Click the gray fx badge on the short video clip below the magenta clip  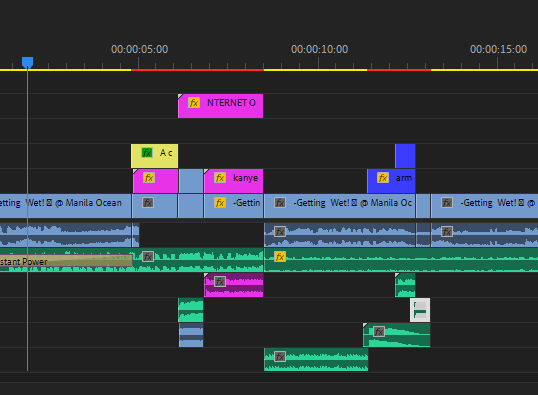[148, 203]
